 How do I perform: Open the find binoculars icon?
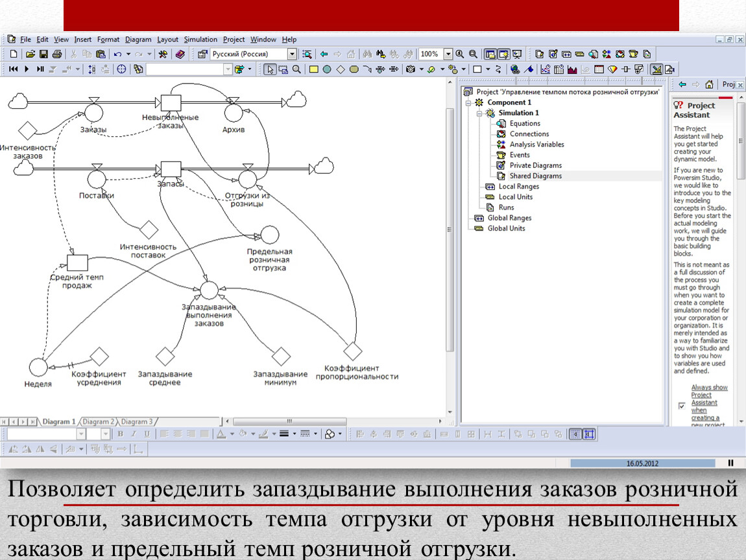tap(367, 54)
